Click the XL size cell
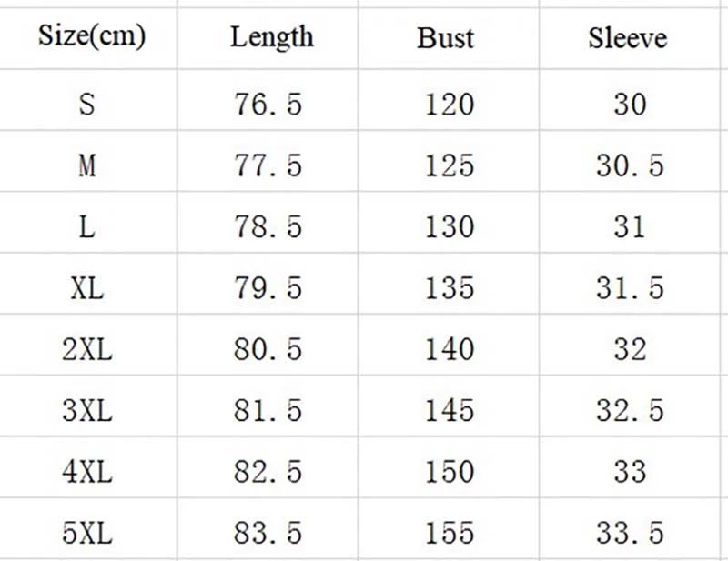Viewport: 728px width, 561px height. [87, 288]
